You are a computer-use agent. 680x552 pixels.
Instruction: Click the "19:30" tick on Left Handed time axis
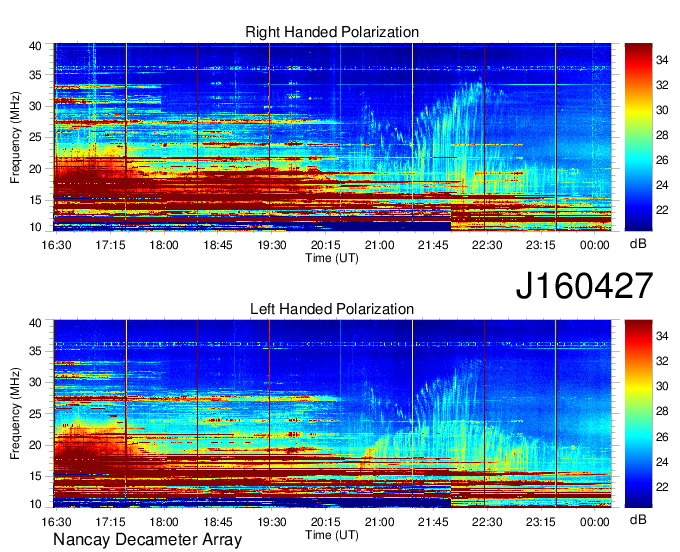271,522
